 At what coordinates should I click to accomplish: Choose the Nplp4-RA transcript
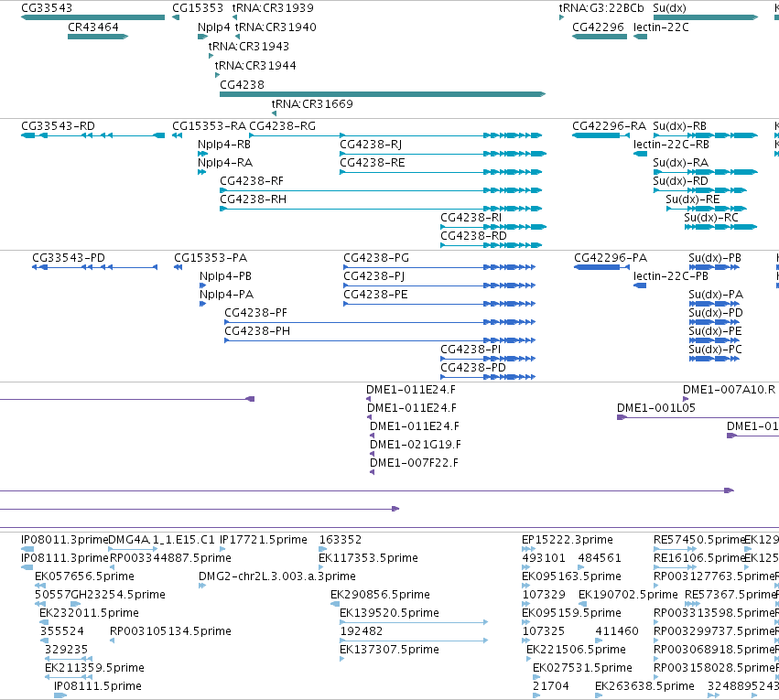click(x=225, y=163)
